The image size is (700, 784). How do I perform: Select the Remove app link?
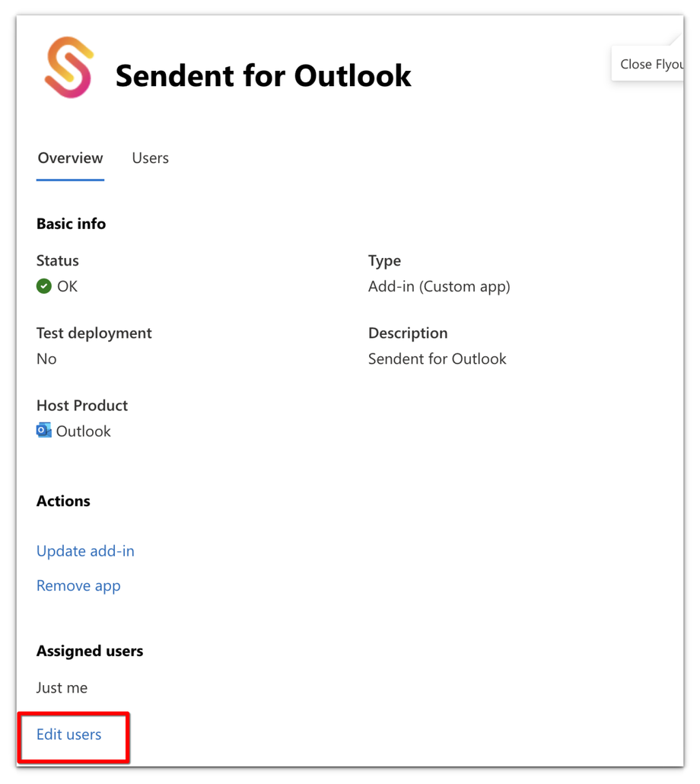click(78, 586)
